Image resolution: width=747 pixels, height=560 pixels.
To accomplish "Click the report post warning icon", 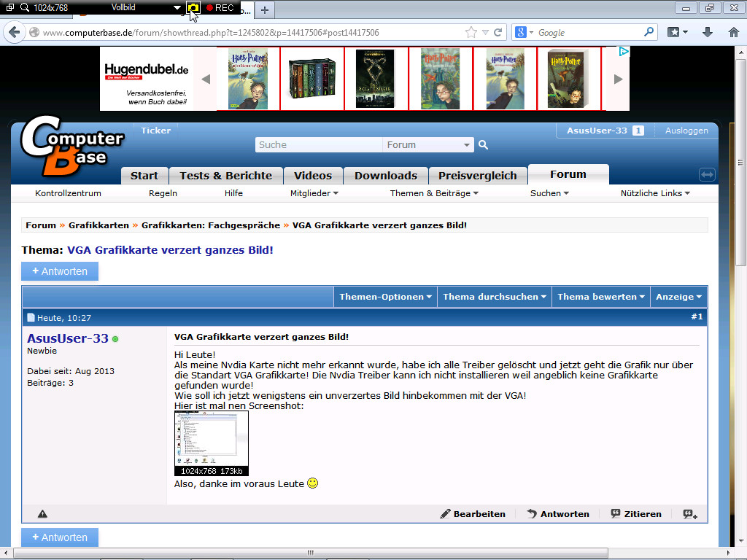I will [x=42, y=514].
